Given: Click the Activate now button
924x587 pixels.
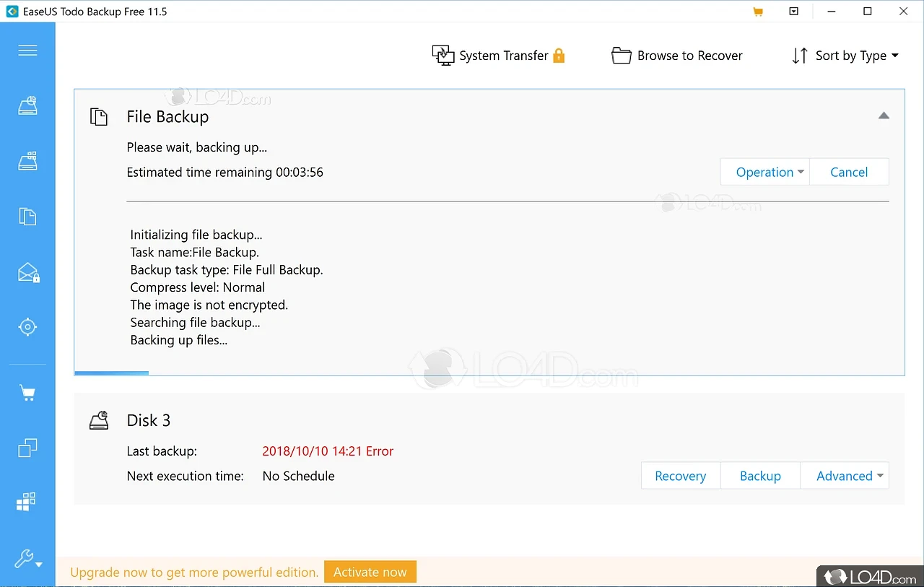Looking at the screenshot, I should point(370,572).
